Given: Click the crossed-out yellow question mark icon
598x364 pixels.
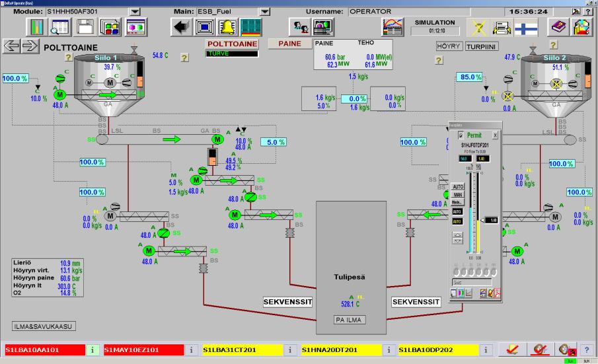Looking at the screenshot, I should point(478,28).
